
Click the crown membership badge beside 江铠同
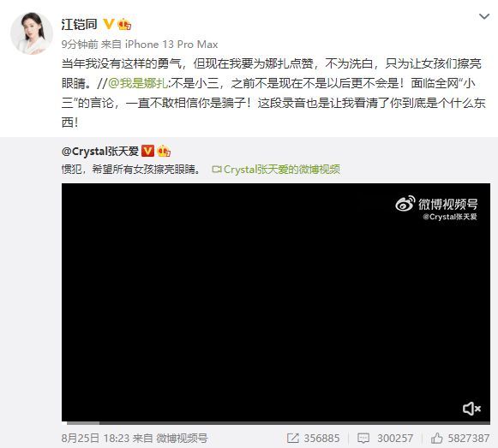(124, 24)
